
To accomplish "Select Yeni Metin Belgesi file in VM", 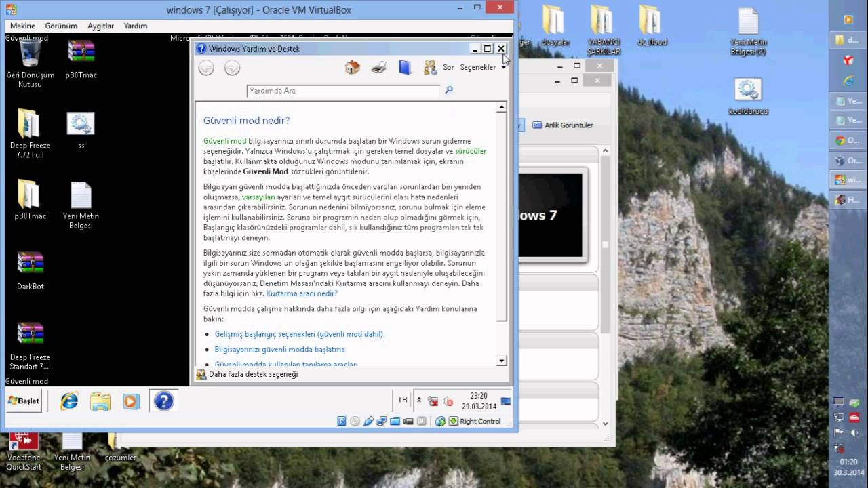I will point(81,205).
